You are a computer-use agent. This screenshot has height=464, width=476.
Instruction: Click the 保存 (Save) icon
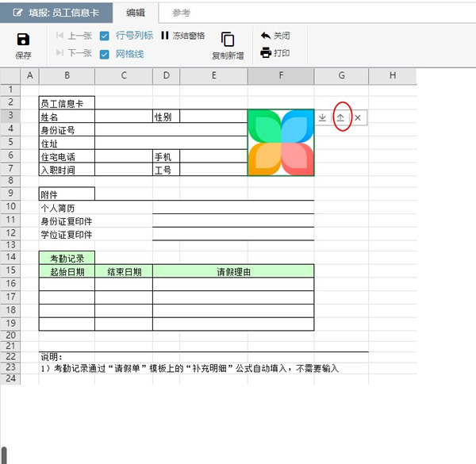(23, 40)
